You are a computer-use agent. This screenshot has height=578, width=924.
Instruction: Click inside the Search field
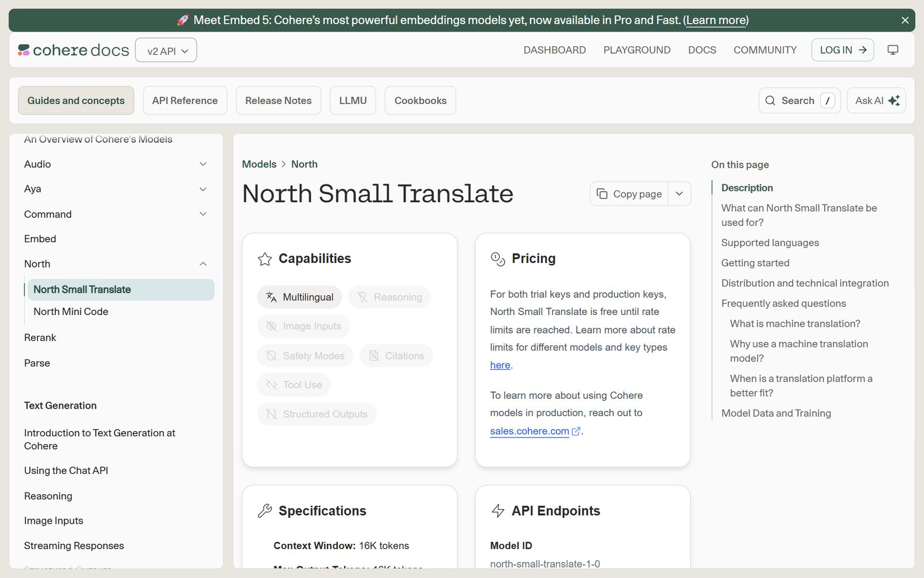(x=799, y=101)
